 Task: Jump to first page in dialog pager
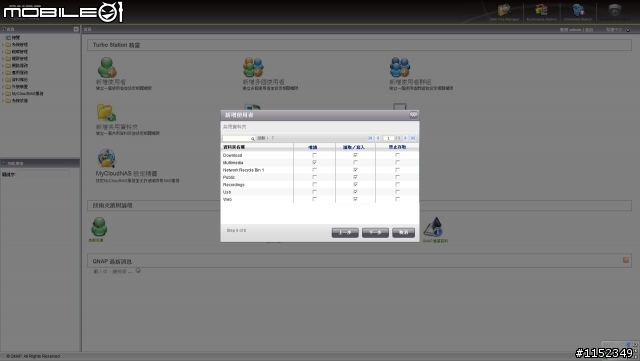pyautogui.click(x=370, y=138)
